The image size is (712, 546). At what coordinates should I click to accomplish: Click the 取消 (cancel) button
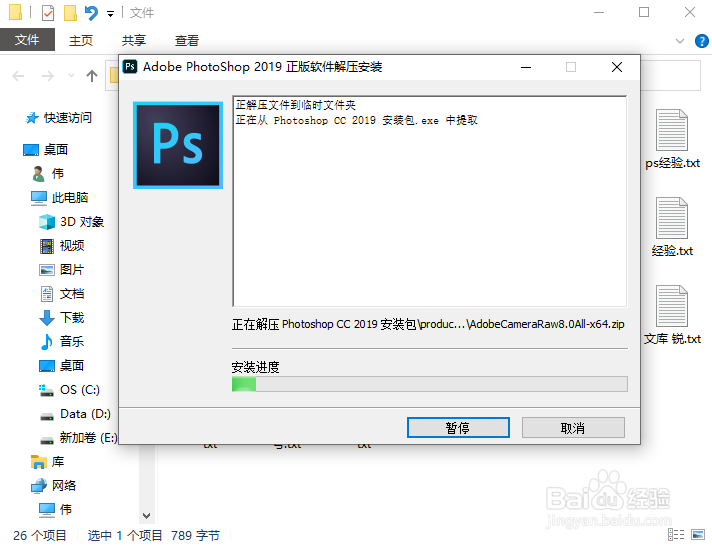point(573,427)
